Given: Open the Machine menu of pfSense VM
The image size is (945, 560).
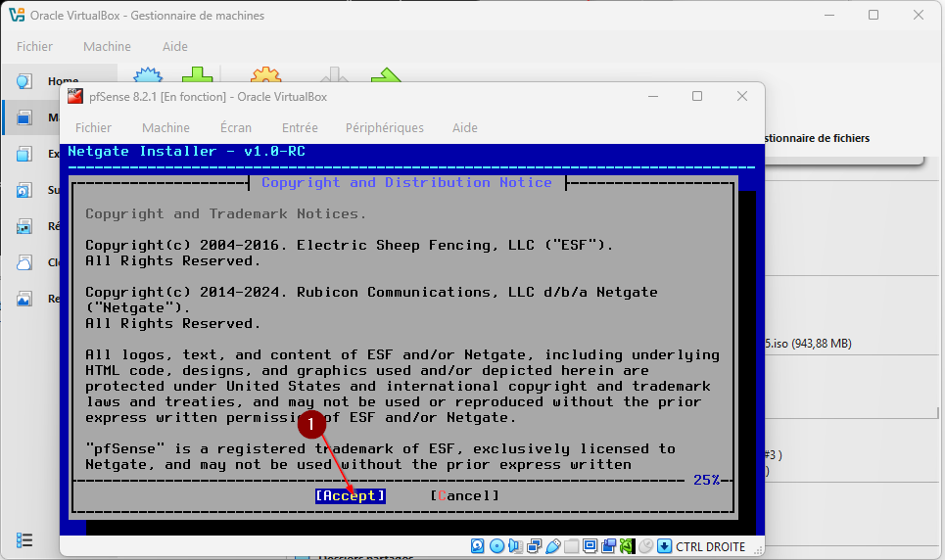Looking at the screenshot, I should (x=165, y=127).
